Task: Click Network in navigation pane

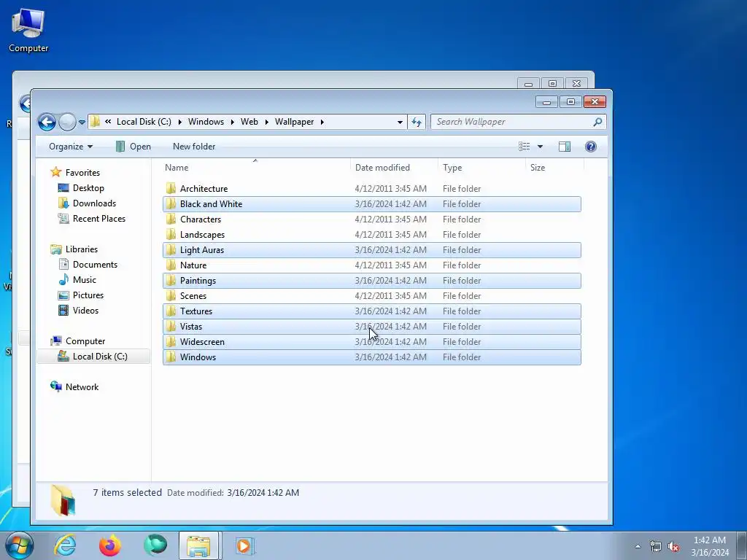Action: (x=75, y=386)
